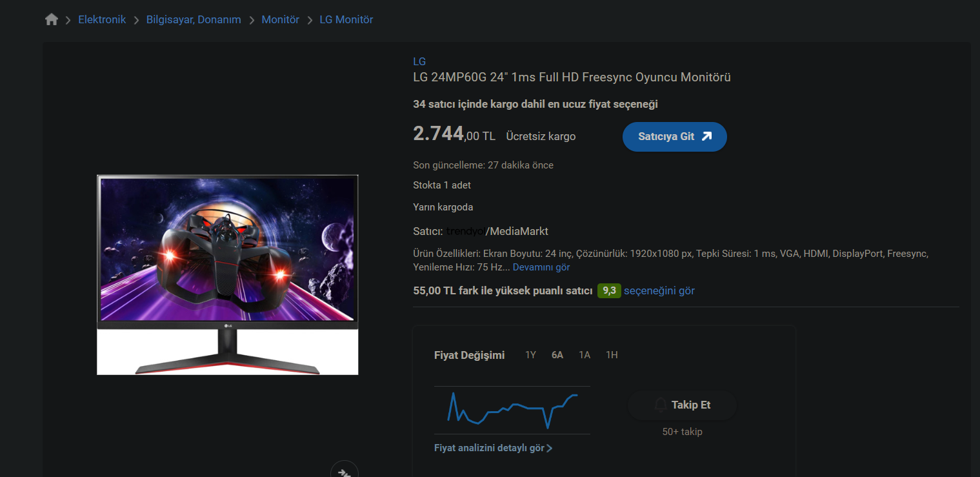Click the Fiyat Değişimi heading
980x477 pixels.
tap(470, 355)
